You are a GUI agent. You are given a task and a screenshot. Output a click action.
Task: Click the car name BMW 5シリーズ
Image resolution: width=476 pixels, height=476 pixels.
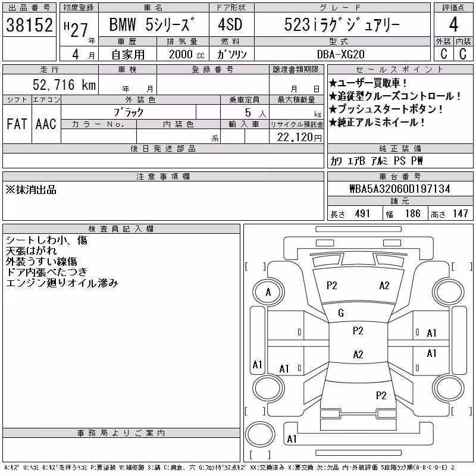(152, 24)
